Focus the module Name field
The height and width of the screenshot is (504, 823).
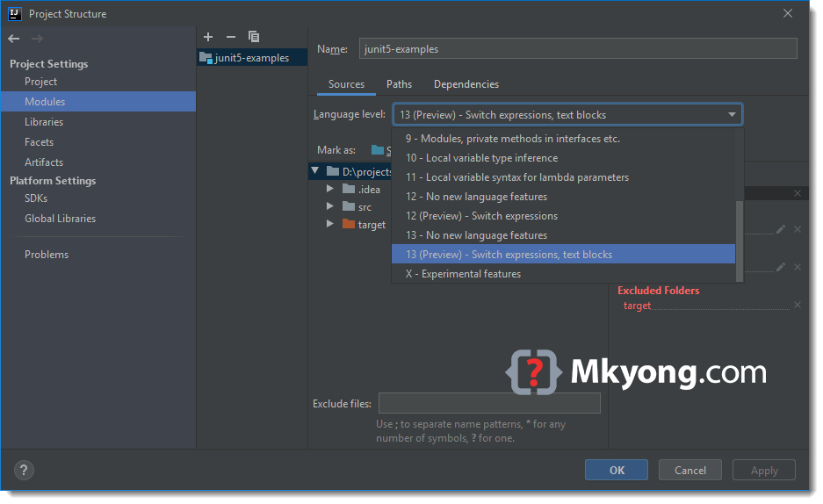pos(578,49)
